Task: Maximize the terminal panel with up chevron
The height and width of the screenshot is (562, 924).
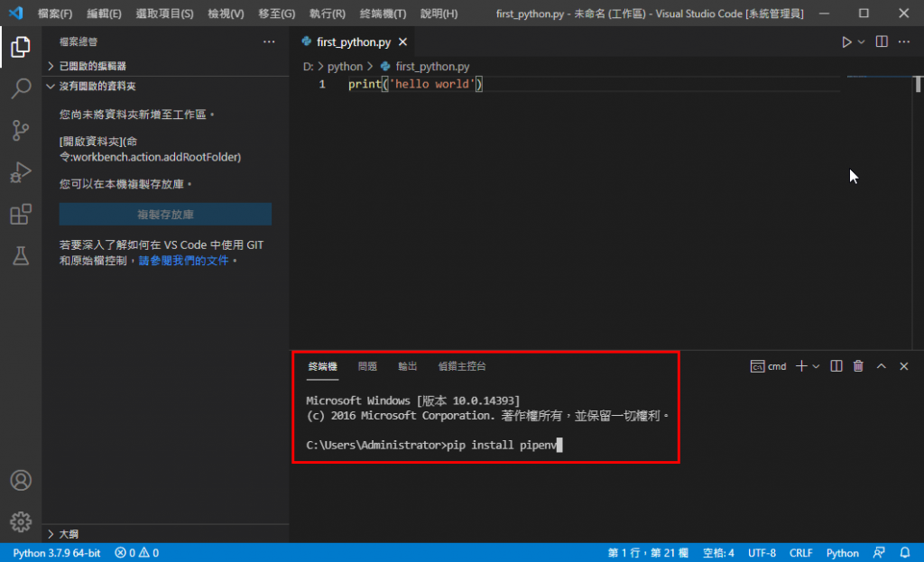Action: click(881, 366)
